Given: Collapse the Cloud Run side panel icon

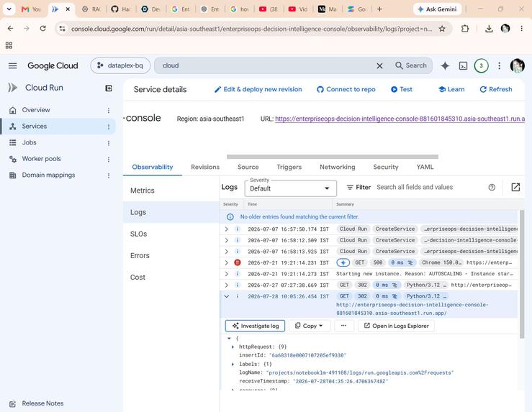Looking at the screenshot, I should click(109, 88).
